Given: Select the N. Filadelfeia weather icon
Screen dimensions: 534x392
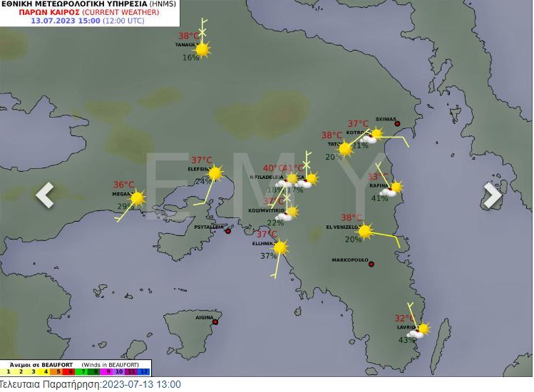Looking at the screenshot, I should point(288,180).
